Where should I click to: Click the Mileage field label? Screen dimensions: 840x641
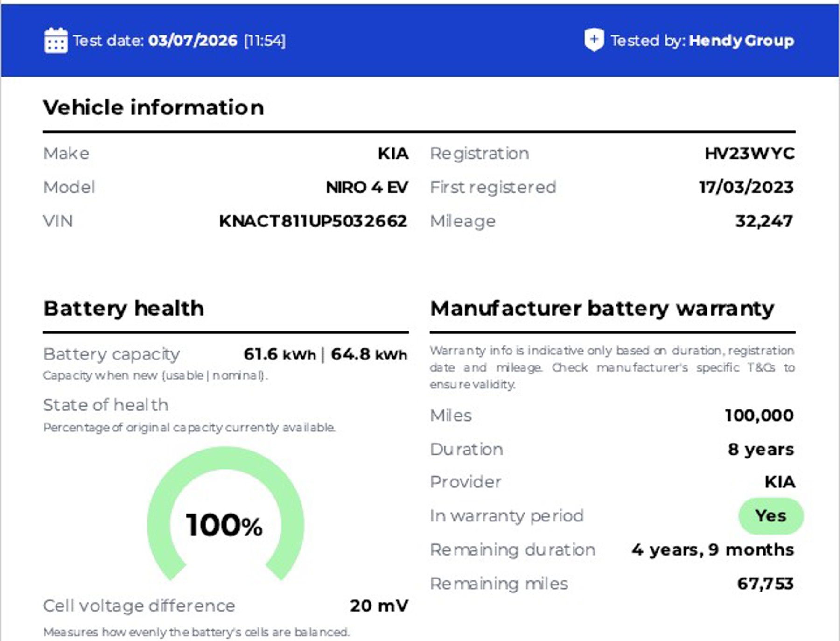(x=462, y=221)
